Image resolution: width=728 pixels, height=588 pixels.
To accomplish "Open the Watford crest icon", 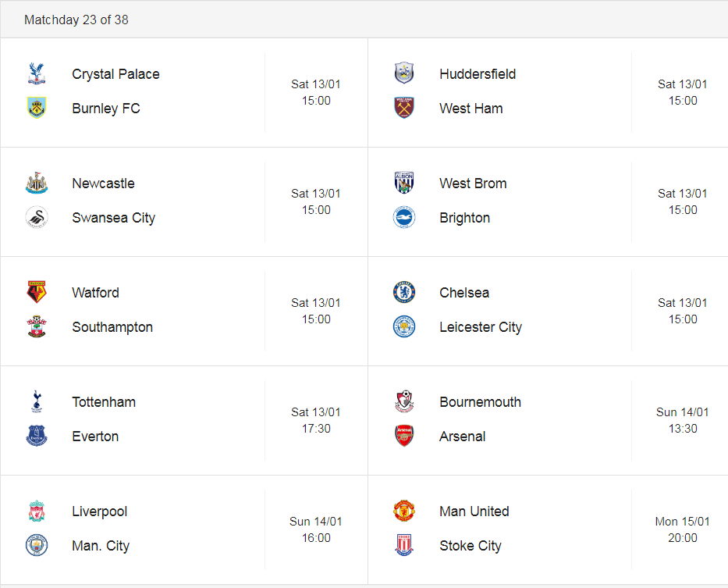I will pyautogui.click(x=37, y=292).
